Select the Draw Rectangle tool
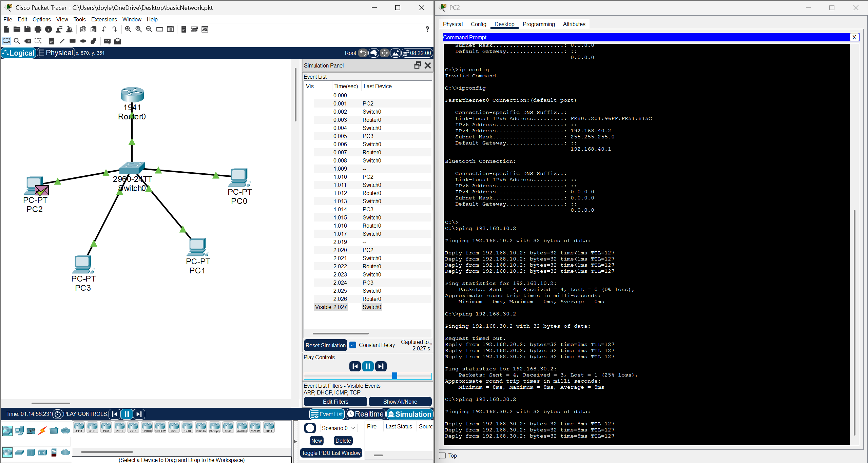 (73, 41)
